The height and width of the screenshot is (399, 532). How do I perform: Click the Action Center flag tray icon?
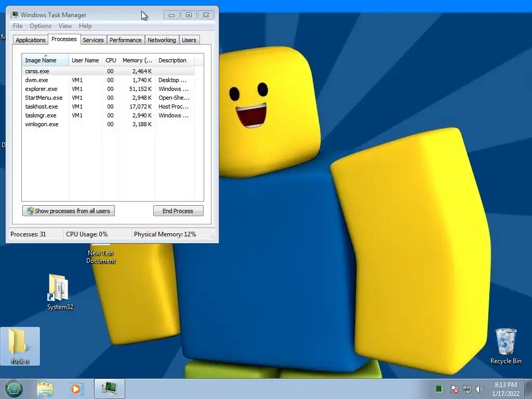tap(454, 389)
